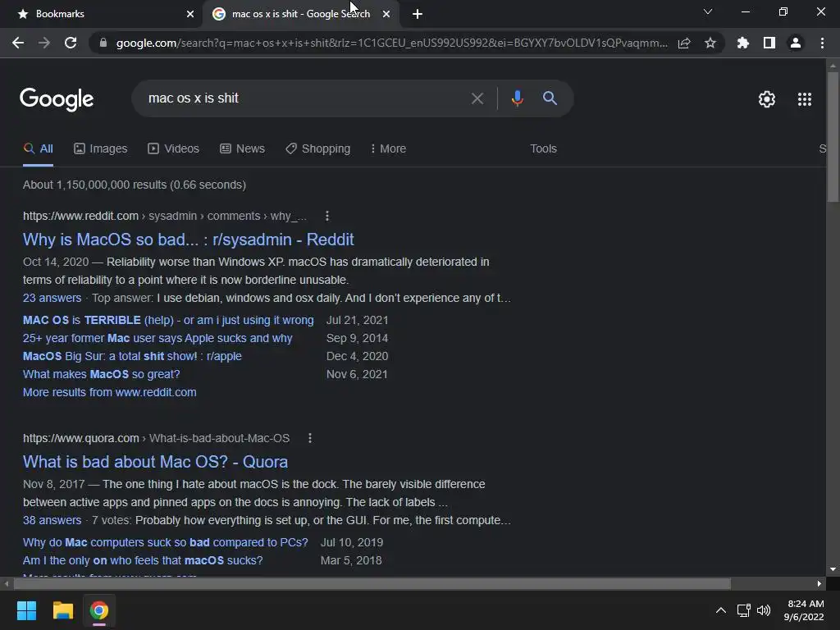The width and height of the screenshot is (840, 630).
Task: Bookmark this page with the star icon
Action: pyautogui.click(x=710, y=43)
